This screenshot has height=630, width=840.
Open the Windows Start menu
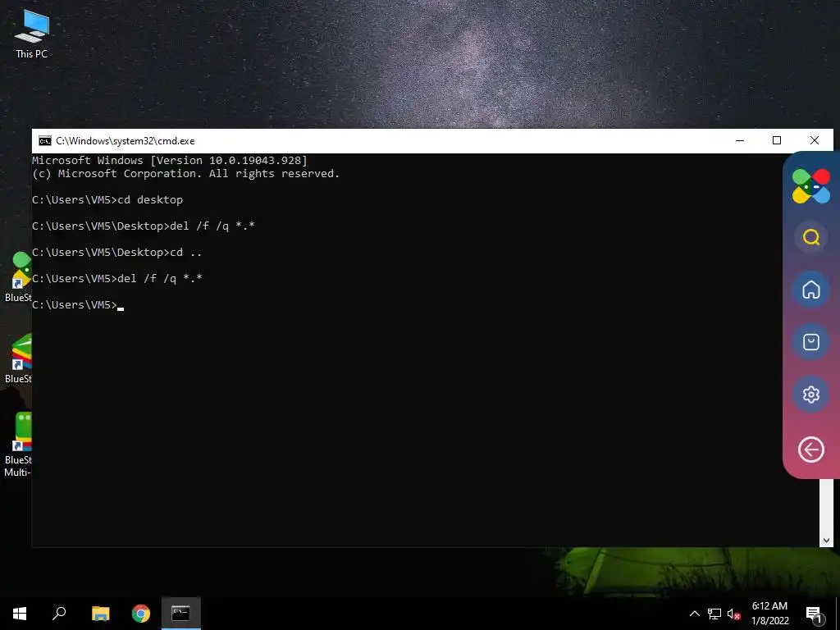click(20, 614)
